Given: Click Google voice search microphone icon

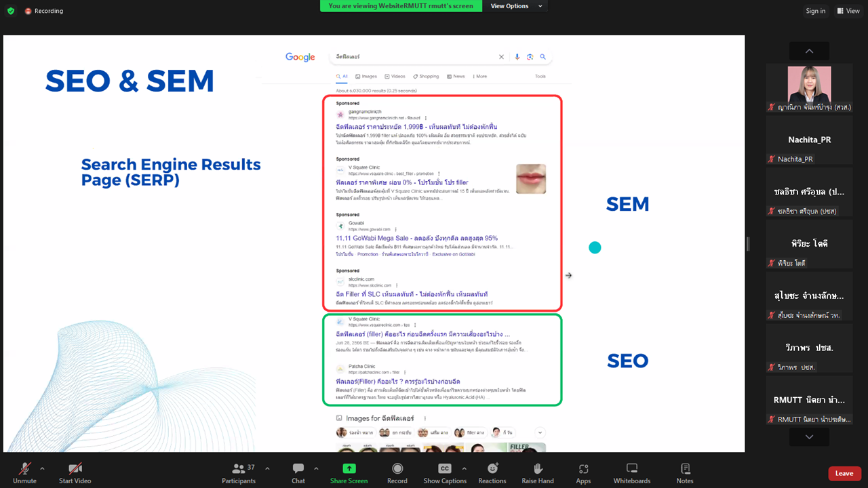Looking at the screenshot, I should [x=517, y=57].
